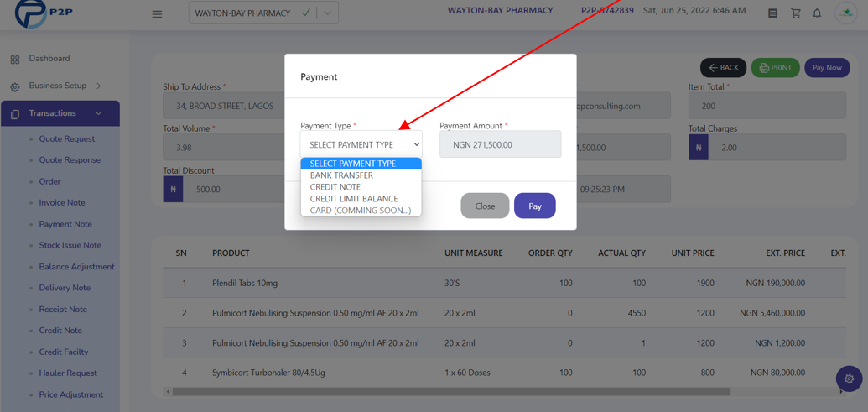The image size is (868, 412).
Task: Click the BACK button
Action: pyautogui.click(x=724, y=68)
